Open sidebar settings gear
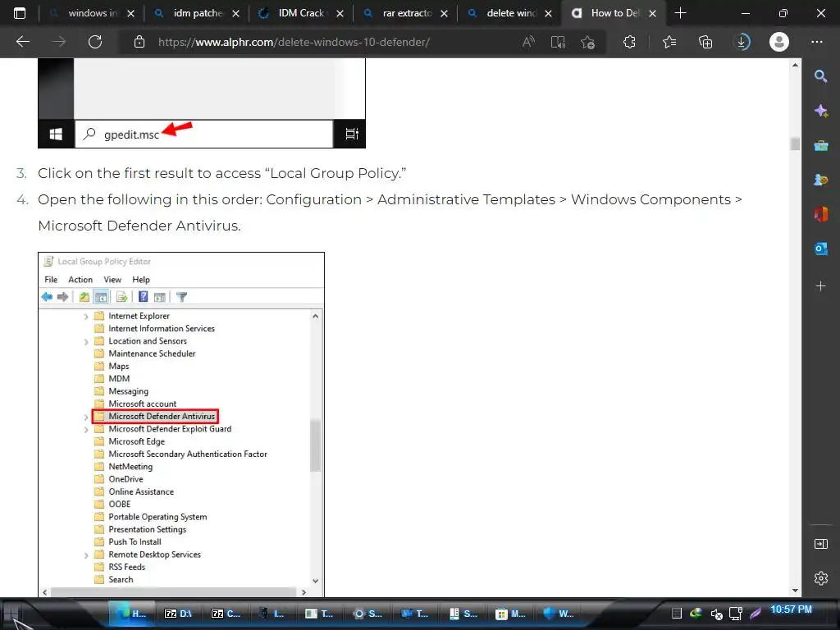Screen dimensions: 840x630 pos(820,578)
